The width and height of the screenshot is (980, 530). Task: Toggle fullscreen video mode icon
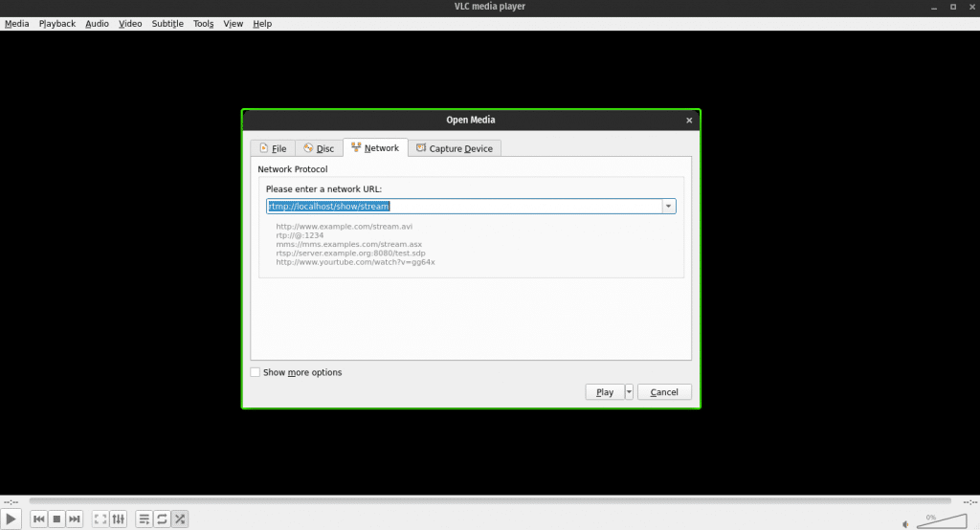(x=100, y=519)
